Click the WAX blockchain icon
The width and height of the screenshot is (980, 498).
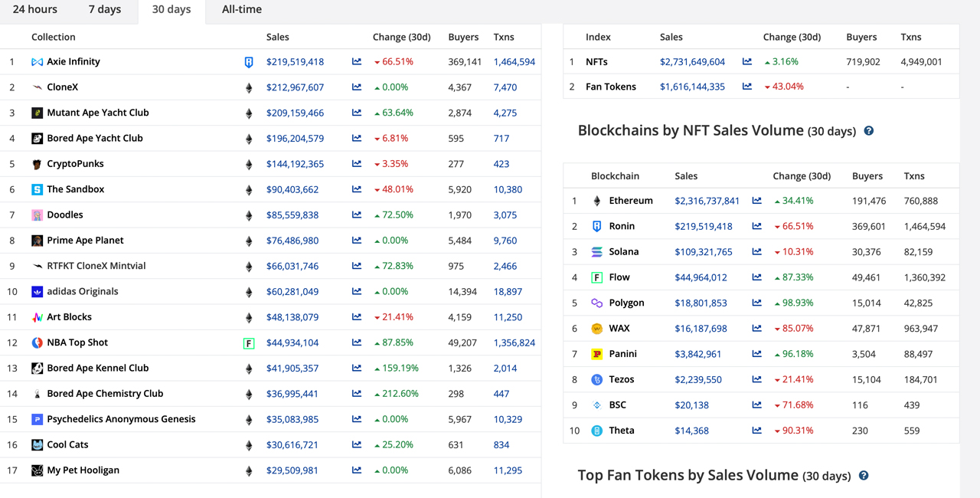(596, 328)
